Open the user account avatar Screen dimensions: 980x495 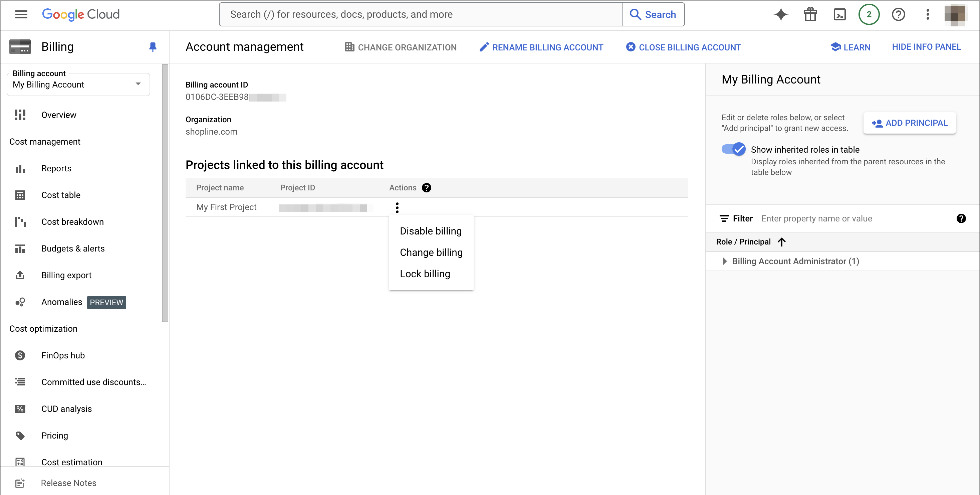[955, 14]
